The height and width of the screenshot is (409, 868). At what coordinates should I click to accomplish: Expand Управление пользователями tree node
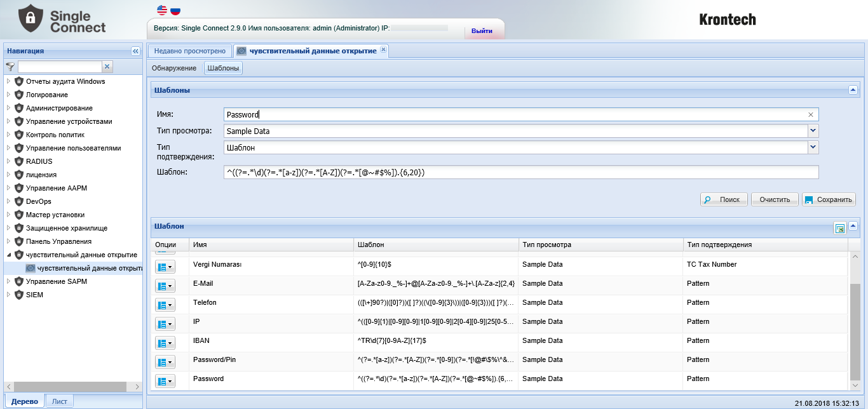[8, 148]
